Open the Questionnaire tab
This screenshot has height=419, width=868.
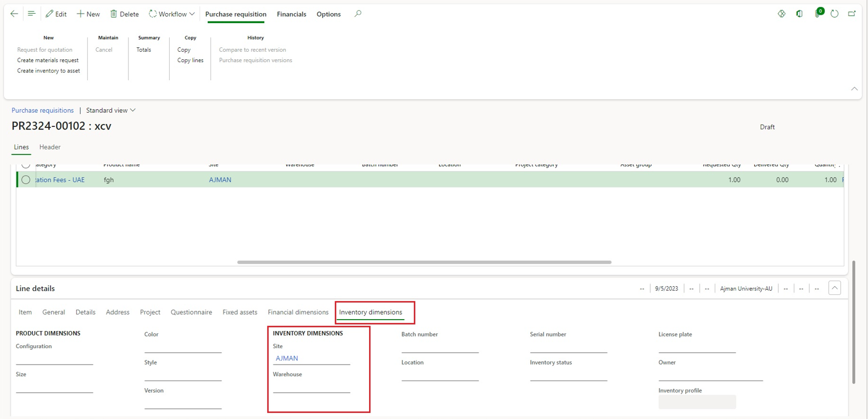tap(191, 312)
